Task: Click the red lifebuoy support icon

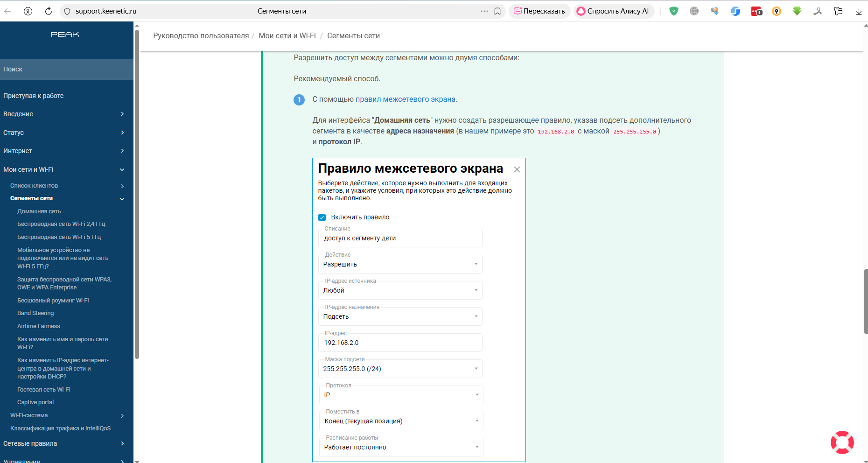Action: click(842, 442)
